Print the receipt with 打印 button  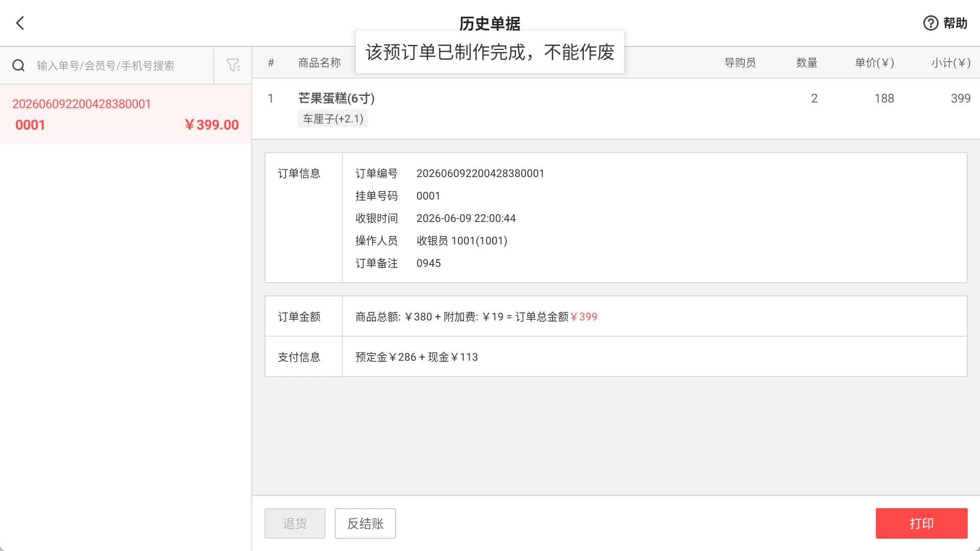click(x=921, y=523)
